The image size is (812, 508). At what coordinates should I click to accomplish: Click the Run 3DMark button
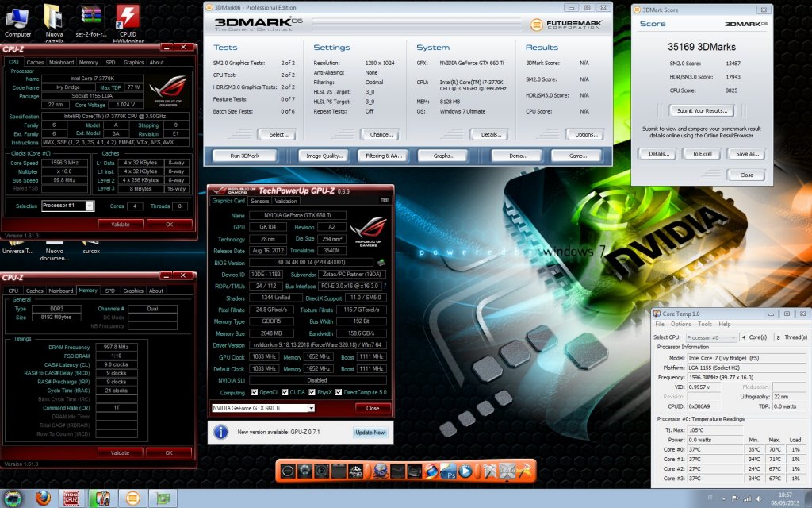[x=244, y=156]
